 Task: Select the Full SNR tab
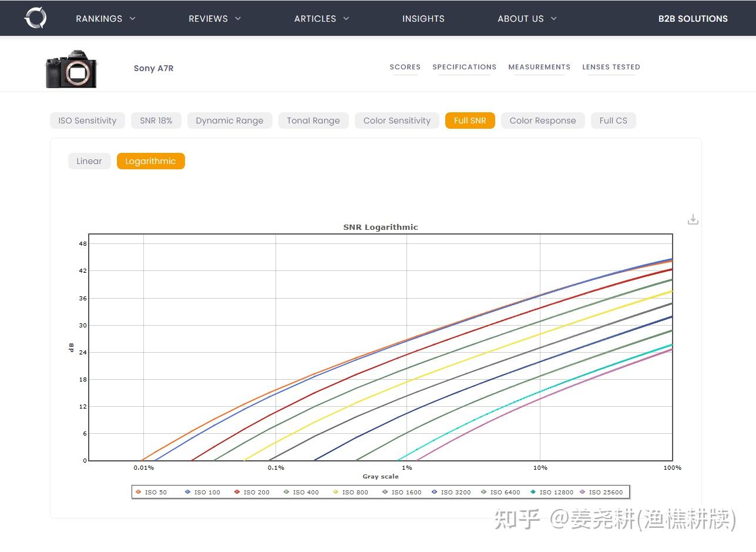[x=470, y=121]
